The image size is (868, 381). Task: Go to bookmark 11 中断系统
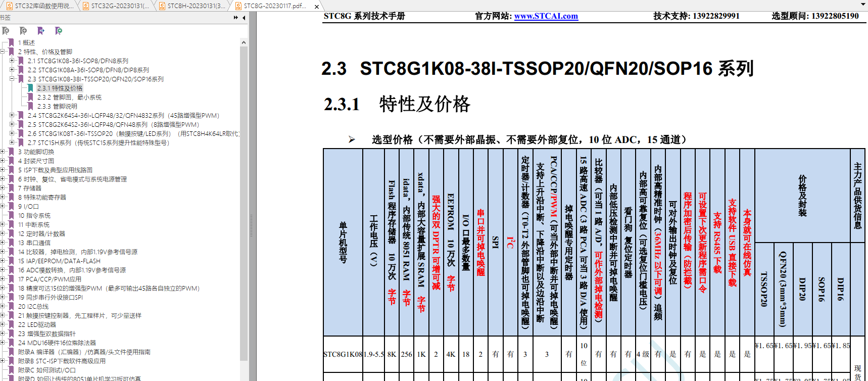coord(34,224)
